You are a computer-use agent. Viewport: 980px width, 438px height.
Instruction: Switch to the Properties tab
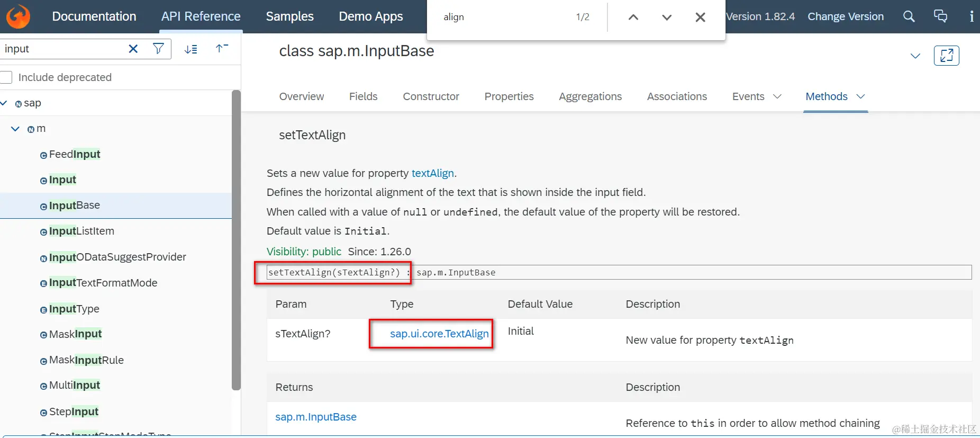click(x=509, y=96)
